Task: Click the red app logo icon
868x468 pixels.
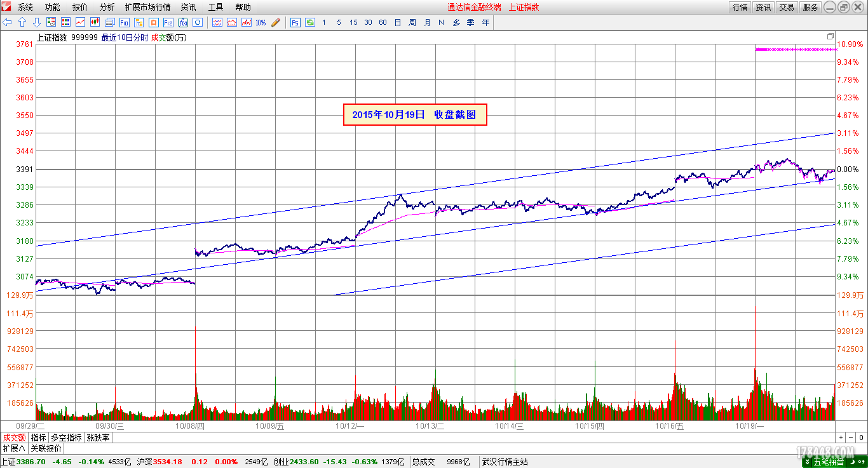Action: coord(6,7)
